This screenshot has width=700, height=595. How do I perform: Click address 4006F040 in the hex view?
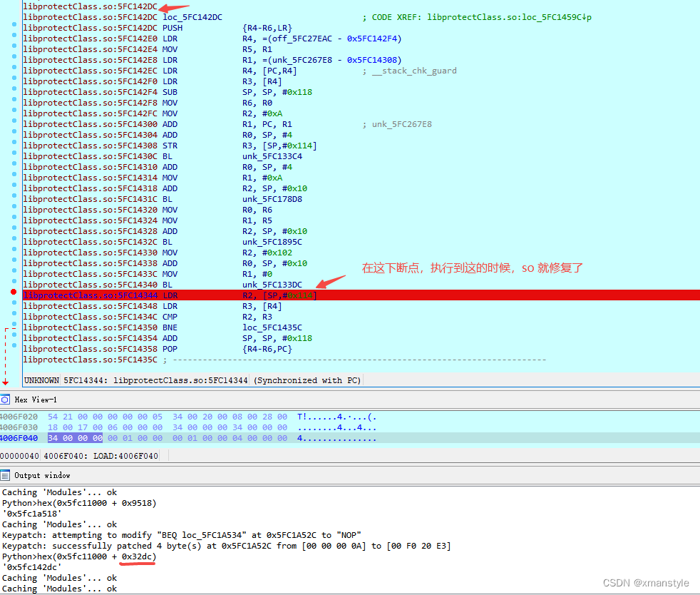[19, 437]
